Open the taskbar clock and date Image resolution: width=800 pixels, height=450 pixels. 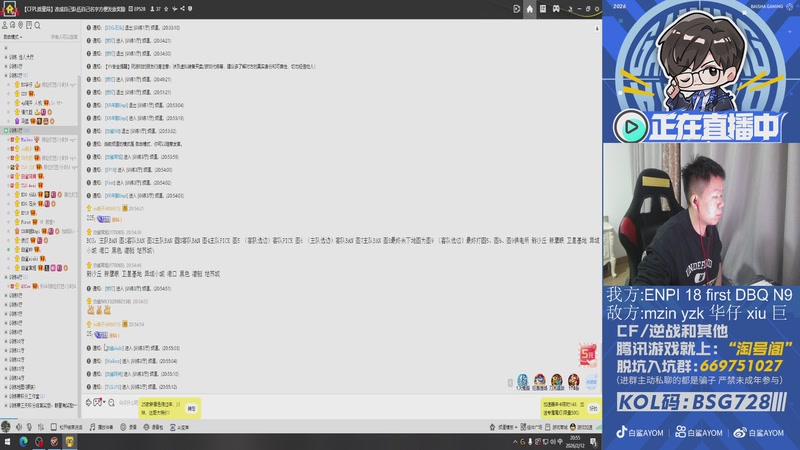point(575,442)
